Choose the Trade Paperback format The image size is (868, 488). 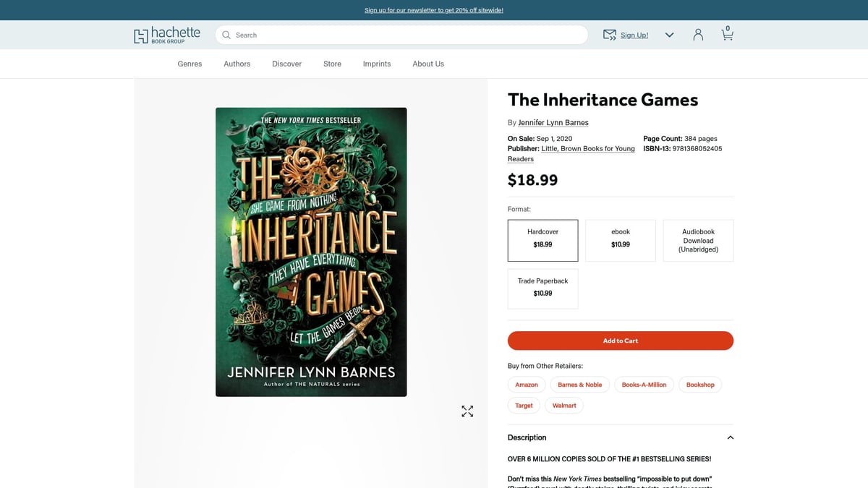point(542,288)
